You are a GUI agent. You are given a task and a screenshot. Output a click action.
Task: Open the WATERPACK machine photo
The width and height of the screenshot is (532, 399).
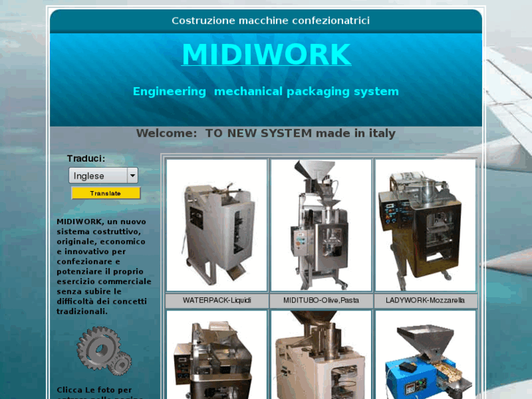tap(217, 225)
